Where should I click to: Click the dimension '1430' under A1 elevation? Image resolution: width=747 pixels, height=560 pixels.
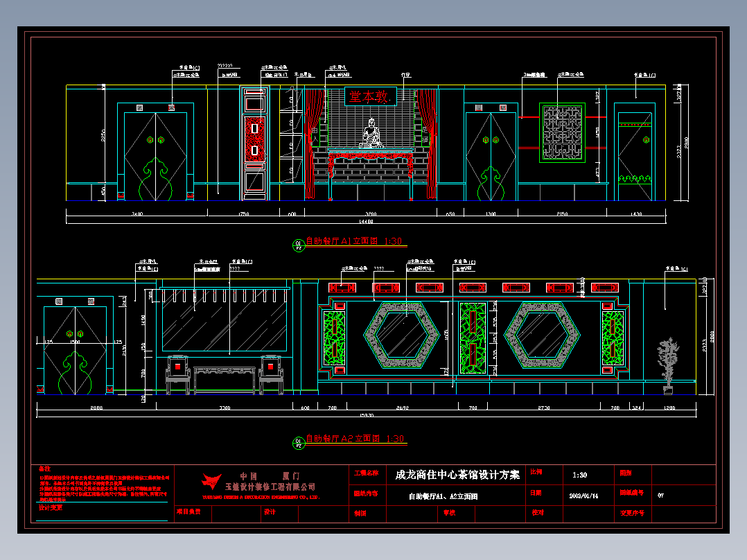point(636,214)
